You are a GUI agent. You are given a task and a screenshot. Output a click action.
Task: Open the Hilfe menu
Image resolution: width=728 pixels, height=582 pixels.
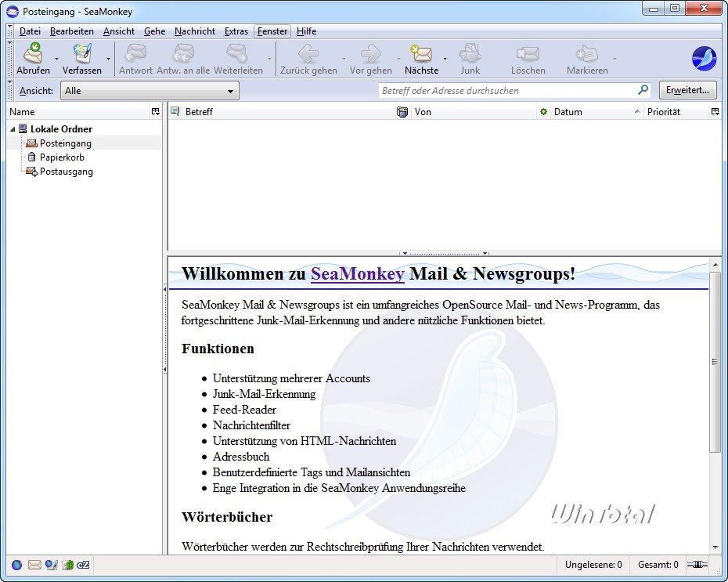point(306,31)
